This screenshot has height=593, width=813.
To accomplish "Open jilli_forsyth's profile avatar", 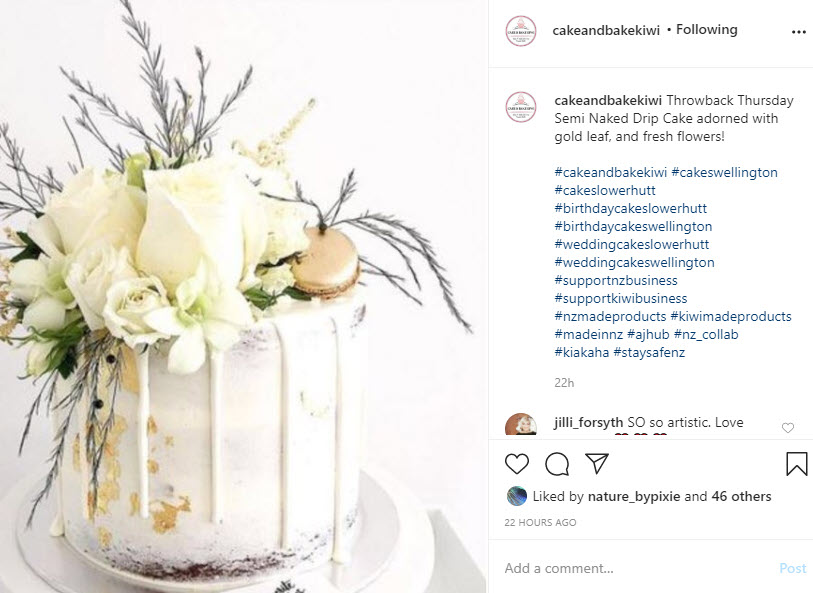I will coord(521,425).
